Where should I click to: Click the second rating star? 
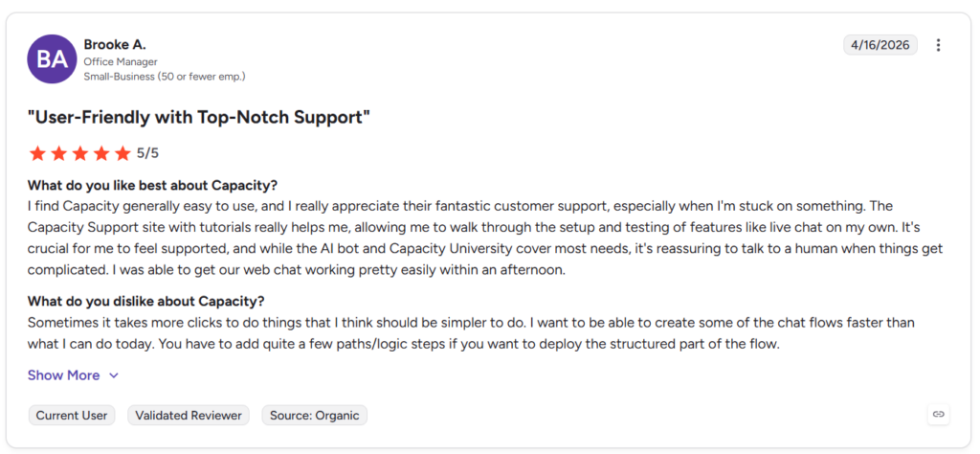pos(58,153)
